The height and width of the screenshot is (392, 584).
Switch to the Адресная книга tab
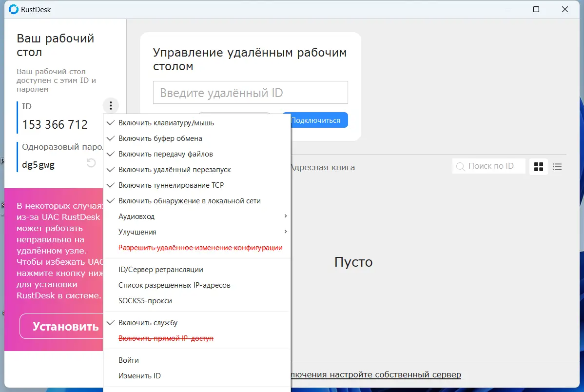tap(323, 167)
